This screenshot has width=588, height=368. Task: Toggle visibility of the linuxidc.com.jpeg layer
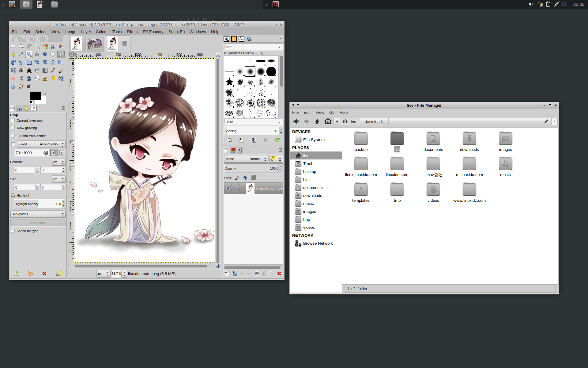pos(228,188)
